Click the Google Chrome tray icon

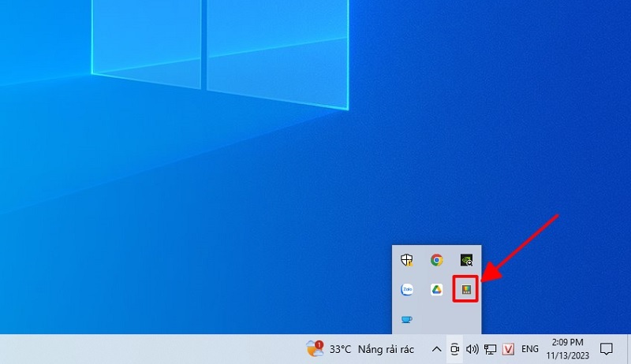(x=436, y=260)
